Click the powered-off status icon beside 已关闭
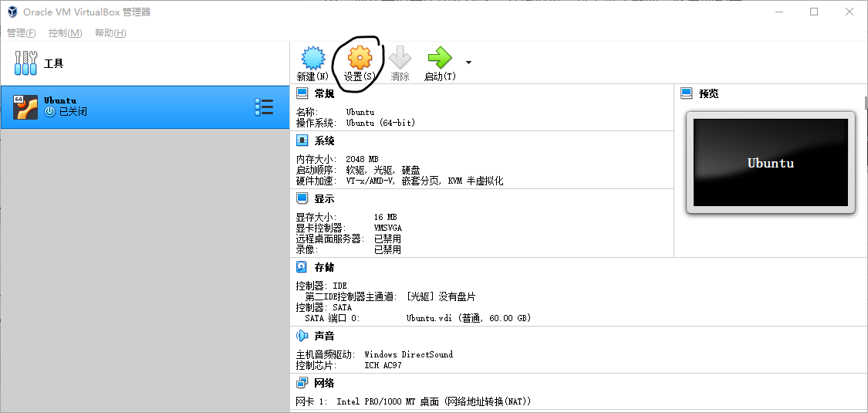 (x=50, y=112)
